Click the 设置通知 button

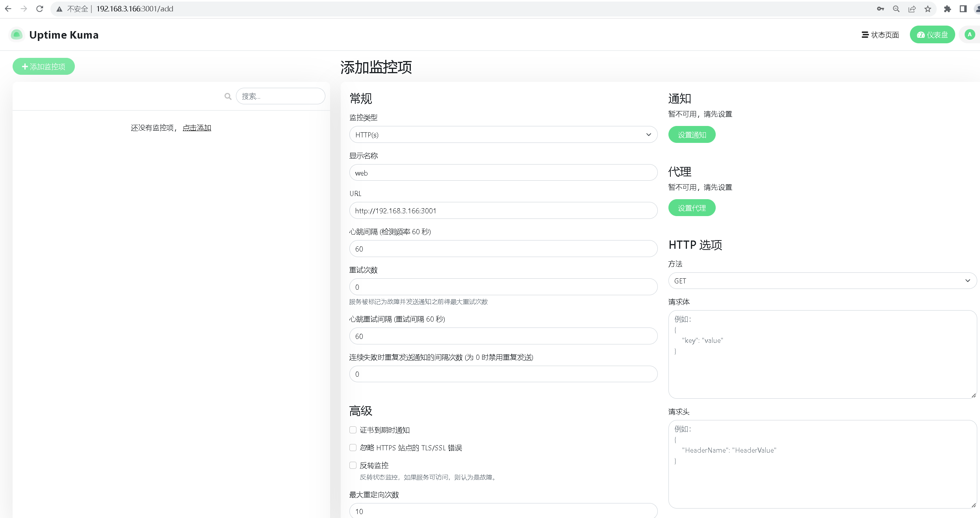(692, 135)
